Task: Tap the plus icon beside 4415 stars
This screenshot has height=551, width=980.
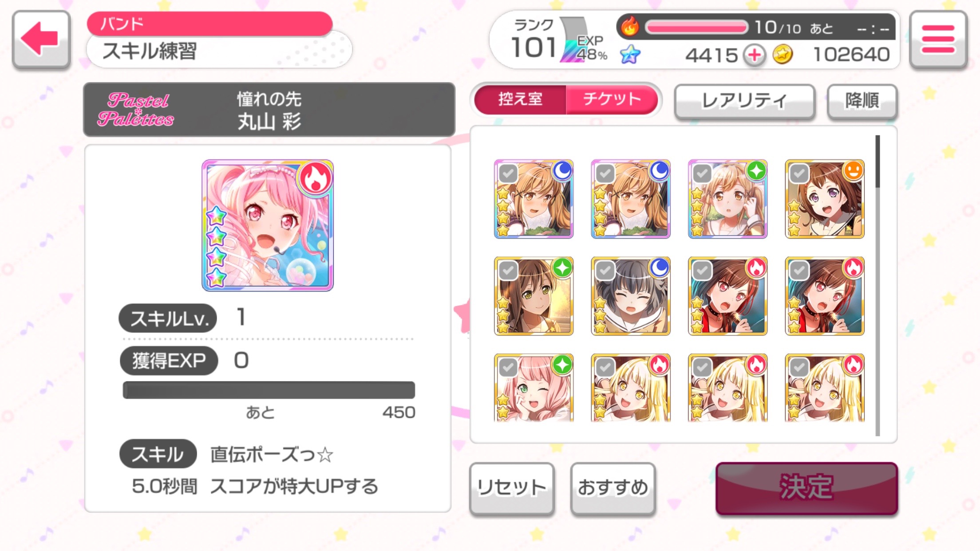Action: tap(755, 55)
